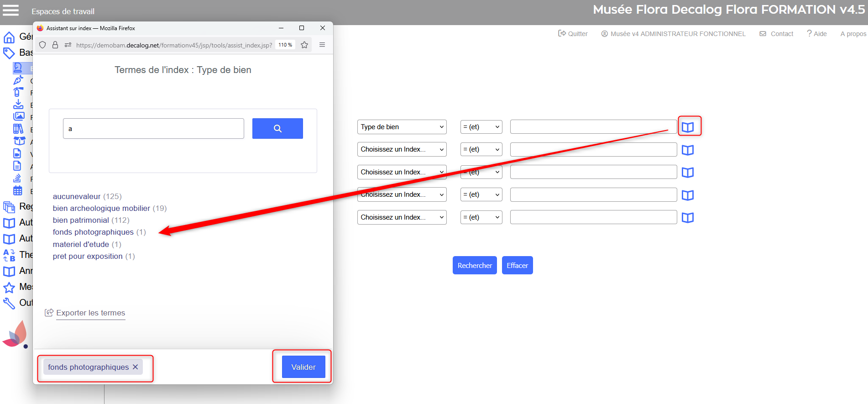
Task: Click the star favorites icon in sidebar
Action: pos(9,287)
